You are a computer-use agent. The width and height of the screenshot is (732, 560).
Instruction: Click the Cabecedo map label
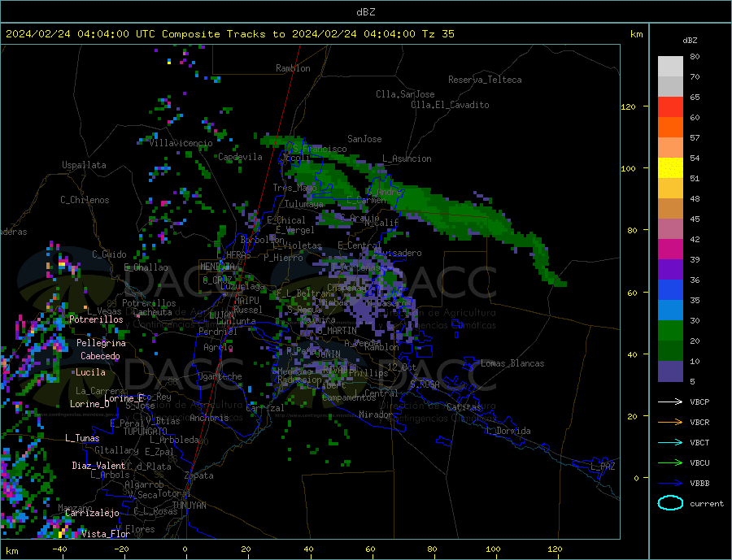(x=100, y=356)
